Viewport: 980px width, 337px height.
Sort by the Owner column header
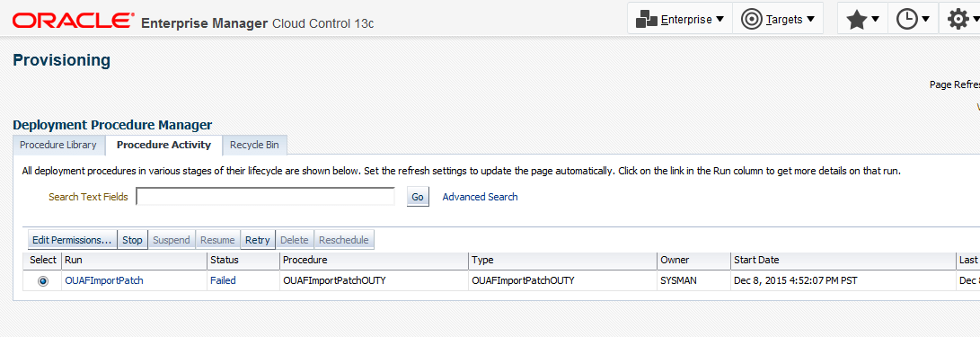point(693,260)
